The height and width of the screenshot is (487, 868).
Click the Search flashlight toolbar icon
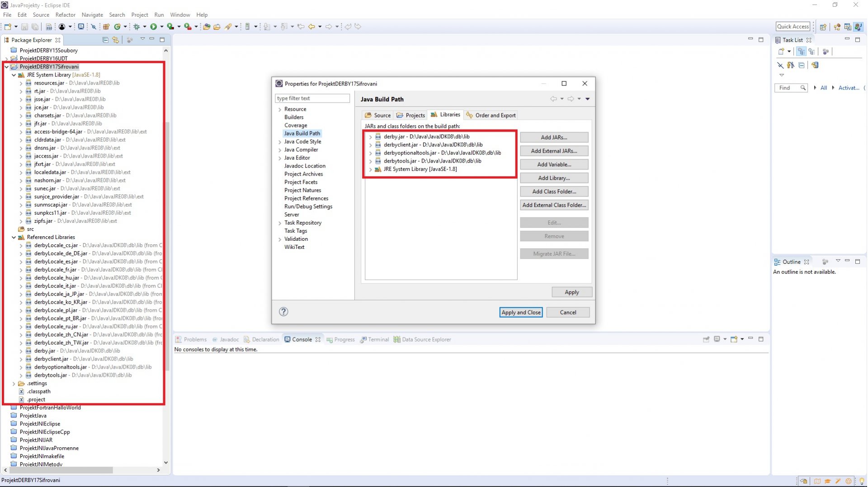click(228, 27)
